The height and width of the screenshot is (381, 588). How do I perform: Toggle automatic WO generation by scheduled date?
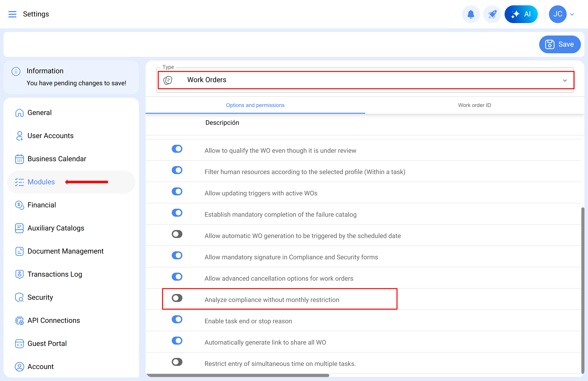(x=177, y=234)
